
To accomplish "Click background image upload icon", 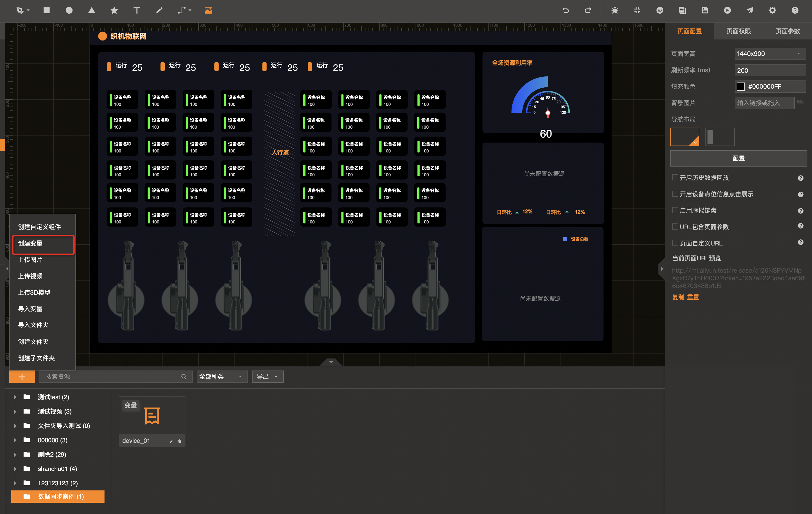I will pos(800,103).
